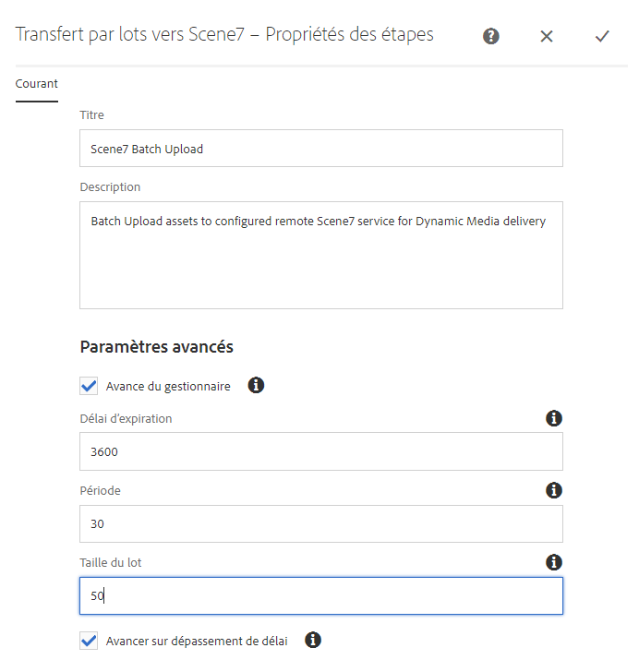The width and height of the screenshot is (639, 672).
Task: Click the Période field showing 30
Action: [321, 523]
